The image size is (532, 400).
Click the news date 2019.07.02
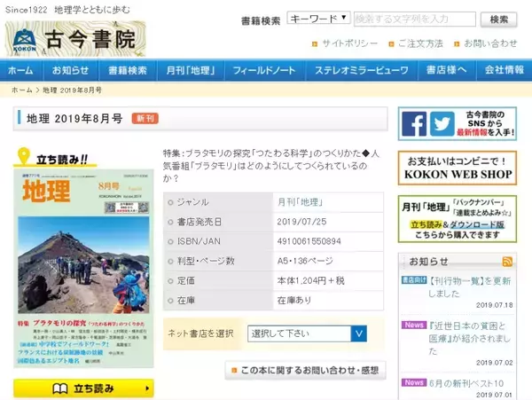pos(495,363)
